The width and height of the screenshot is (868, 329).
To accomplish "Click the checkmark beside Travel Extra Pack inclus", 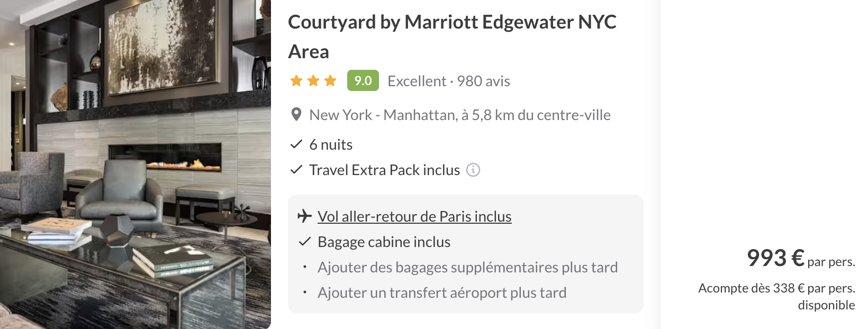I will pyautogui.click(x=296, y=169).
